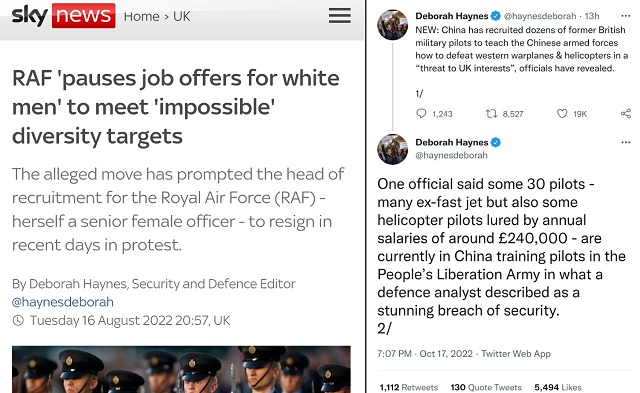The width and height of the screenshot is (640, 393).
Task: Click verified badge beside top Deborah Haynes
Action: 496,16
